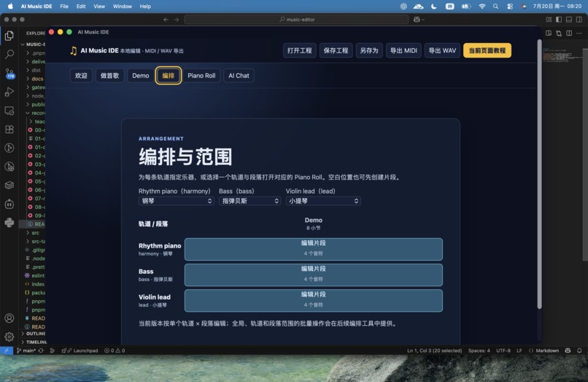Screen dimensions: 588x382
Task: Click the remote window icon in status bar
Action: point(7,351)
